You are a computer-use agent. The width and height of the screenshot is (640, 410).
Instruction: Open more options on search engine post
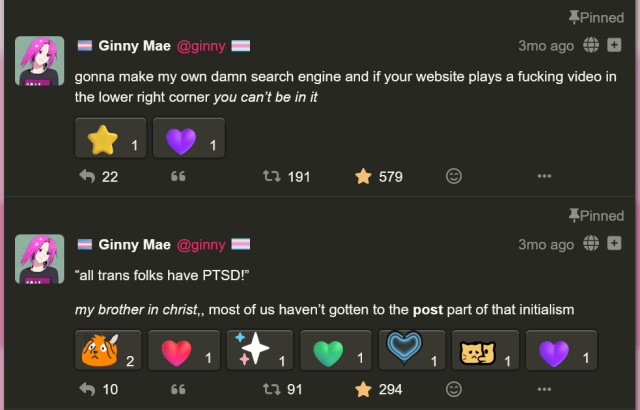(544, 176)
